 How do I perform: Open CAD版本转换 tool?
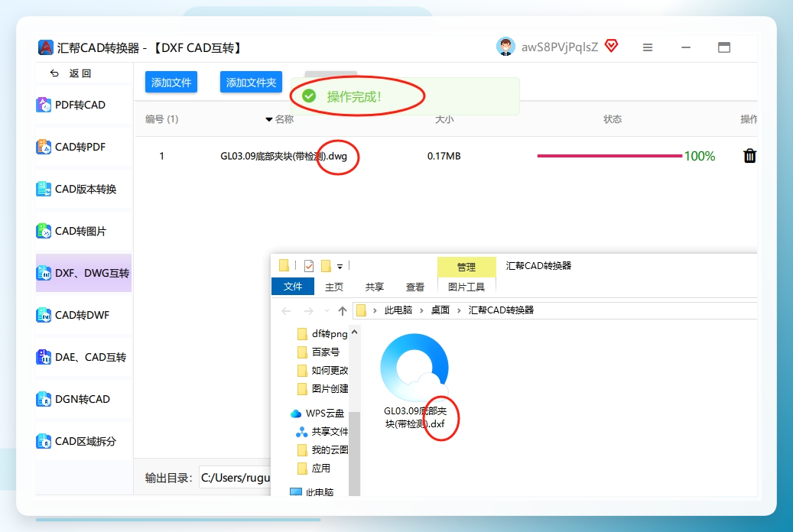pos(83,189)
